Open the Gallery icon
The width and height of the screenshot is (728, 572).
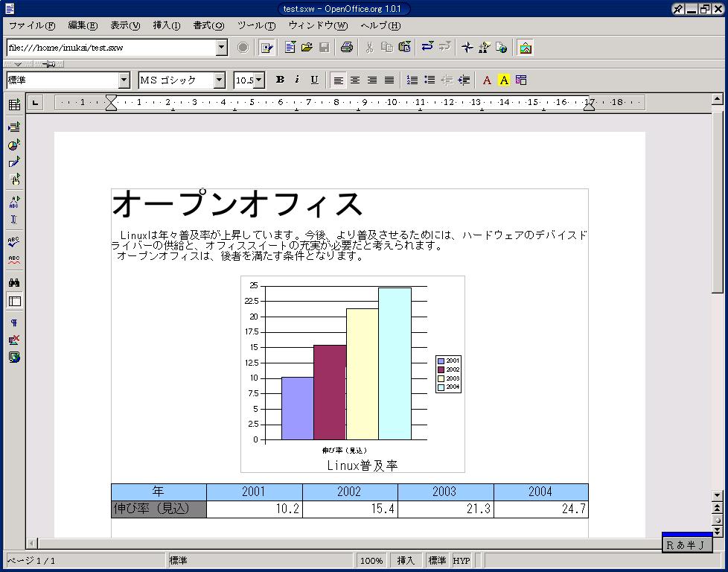pyautogui.click(x=526, y=48)
